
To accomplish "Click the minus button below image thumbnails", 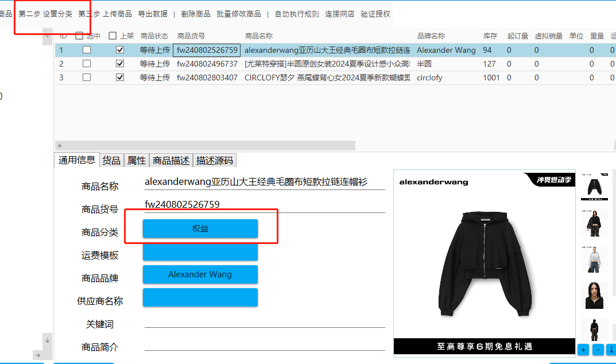I will pos(598,349).
